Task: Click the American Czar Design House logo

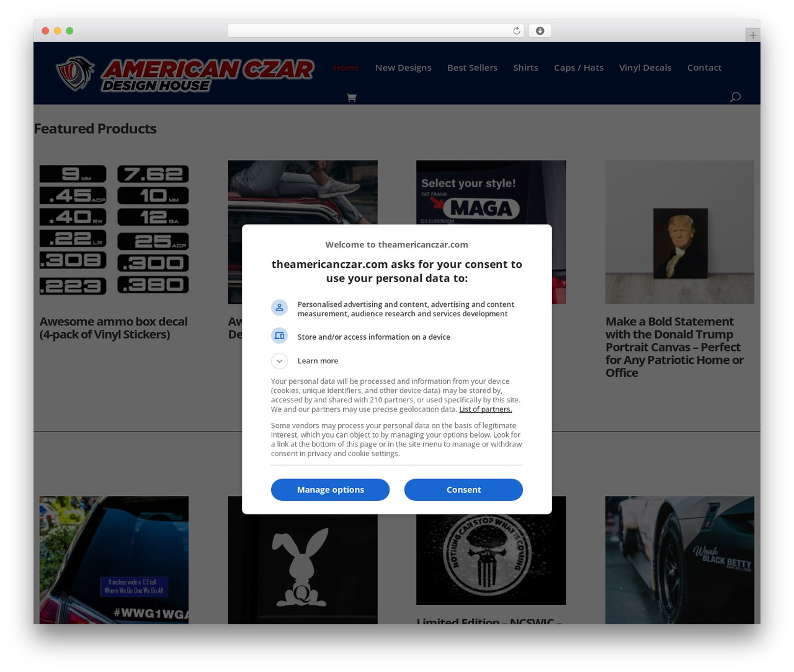Action: point(185,74)
